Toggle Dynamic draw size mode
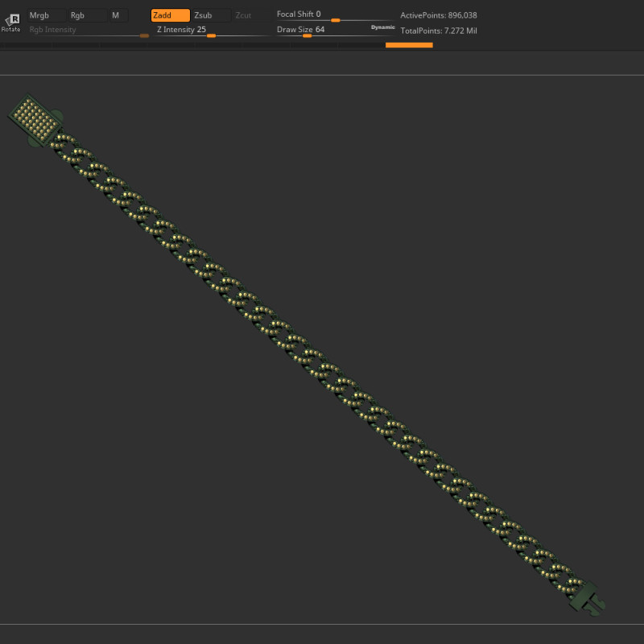Image resolution: width=644 pixels, height=644 pixels. click(382, 27)
